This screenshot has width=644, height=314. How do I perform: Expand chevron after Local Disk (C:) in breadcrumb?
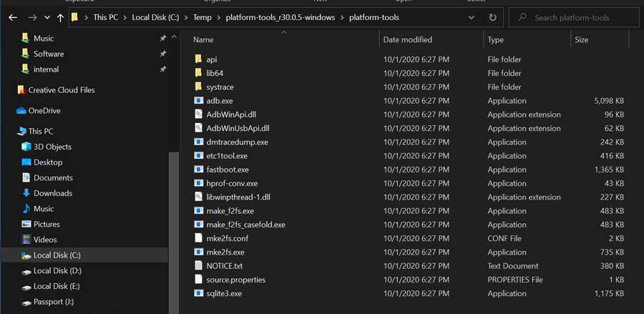click(185, 18)
